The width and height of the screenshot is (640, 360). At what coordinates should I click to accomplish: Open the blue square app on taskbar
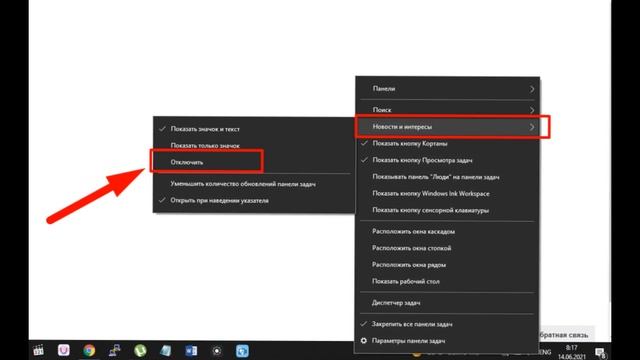point(242,351)
